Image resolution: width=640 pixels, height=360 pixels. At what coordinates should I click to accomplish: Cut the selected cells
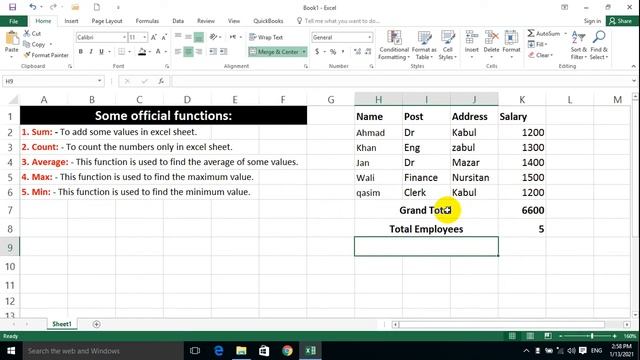[x=32, y=33]
